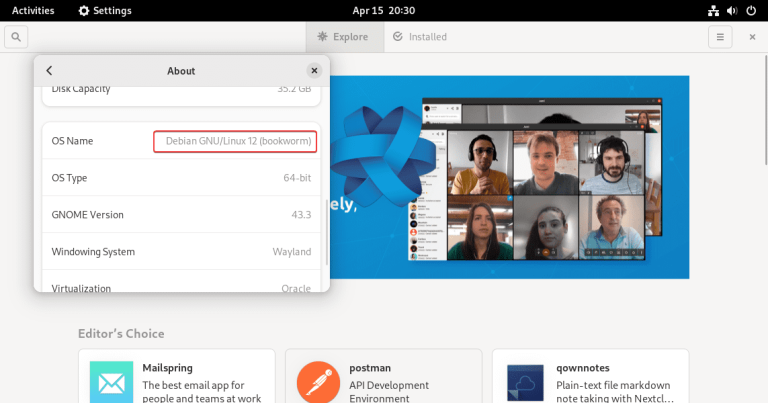Click the blue knot logo in banner
The image size is (768, 403).
(382, 156)
